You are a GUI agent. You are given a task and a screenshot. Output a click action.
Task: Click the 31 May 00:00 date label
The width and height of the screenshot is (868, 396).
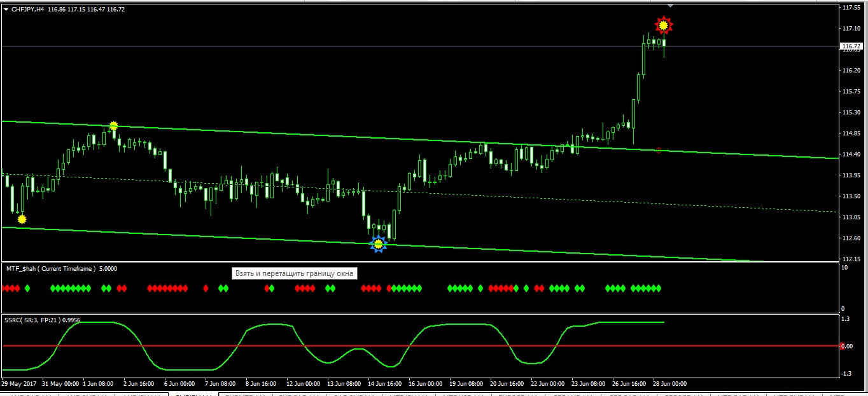(x=60, y=384)
